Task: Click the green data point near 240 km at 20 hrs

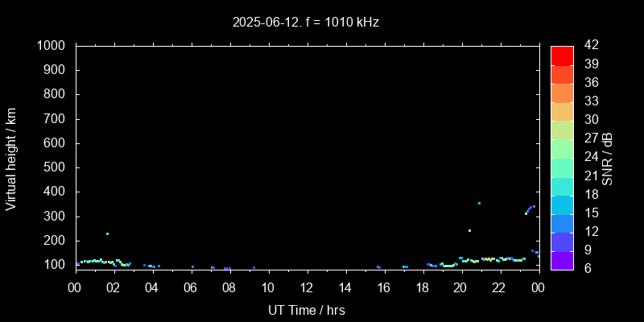Action: click(x=469, y=230)
